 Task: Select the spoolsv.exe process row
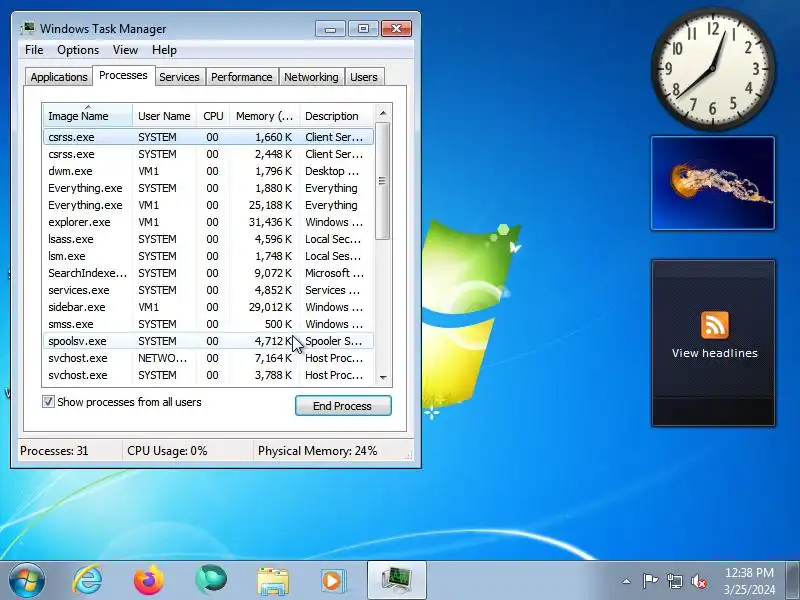(208, 341)
